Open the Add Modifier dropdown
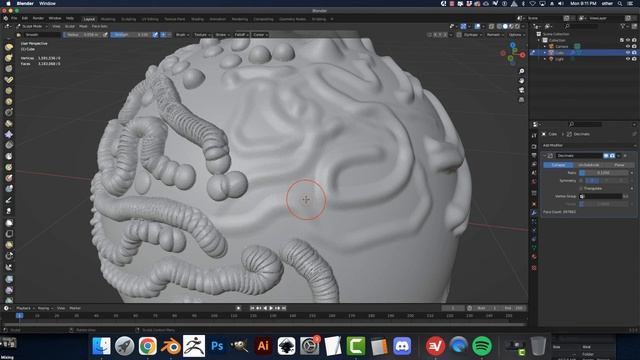This screenshot has height=360, width=640. [589, 145]
